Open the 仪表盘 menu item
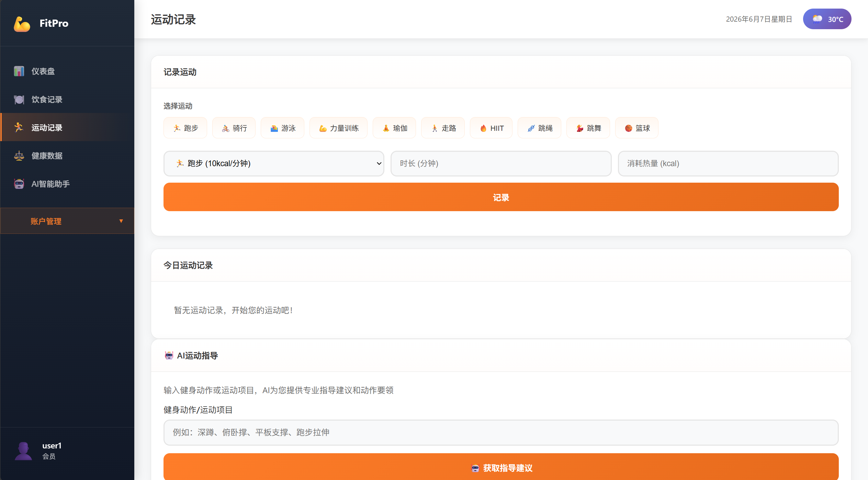This screenshot has height=480, width=868. [x=67, y=71]
